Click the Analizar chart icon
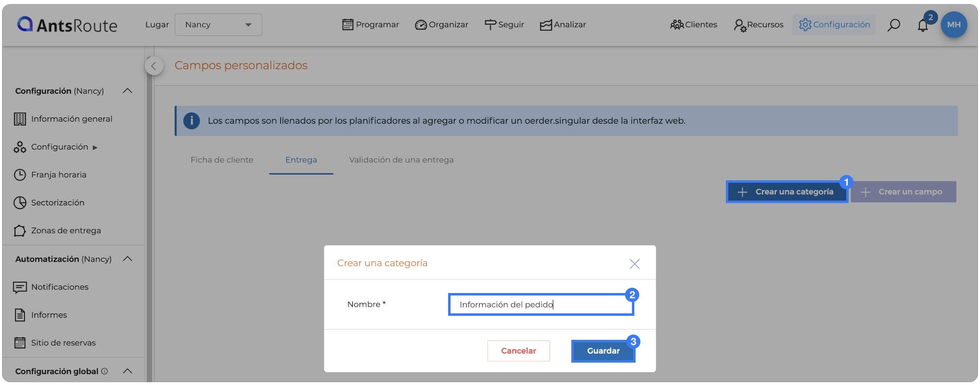 coord(546,25)
